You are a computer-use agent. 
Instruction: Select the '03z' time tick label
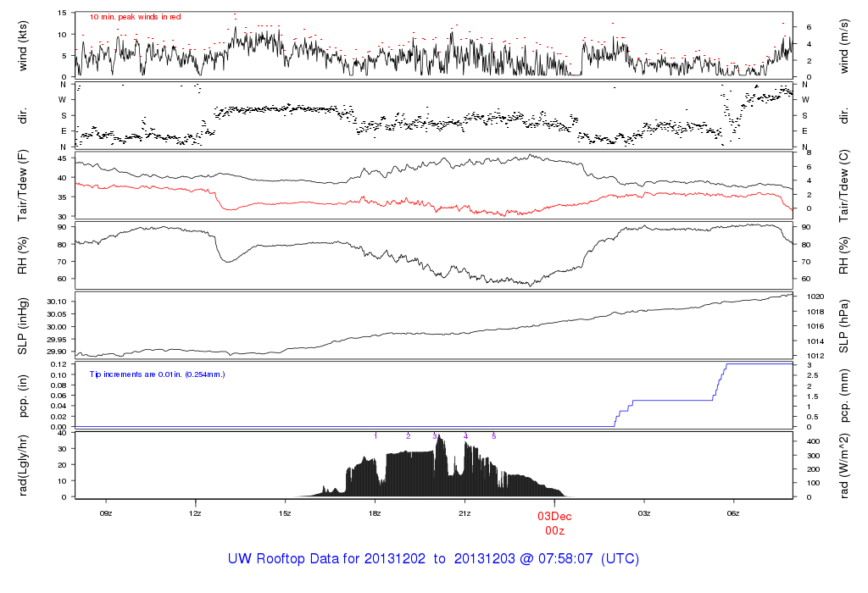(x=644, y=513)
